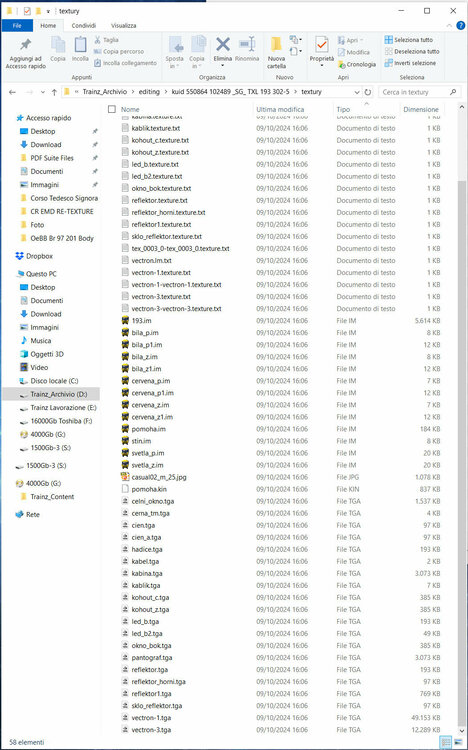Collapse the ribbon with chevron

(x=449, y=26)
